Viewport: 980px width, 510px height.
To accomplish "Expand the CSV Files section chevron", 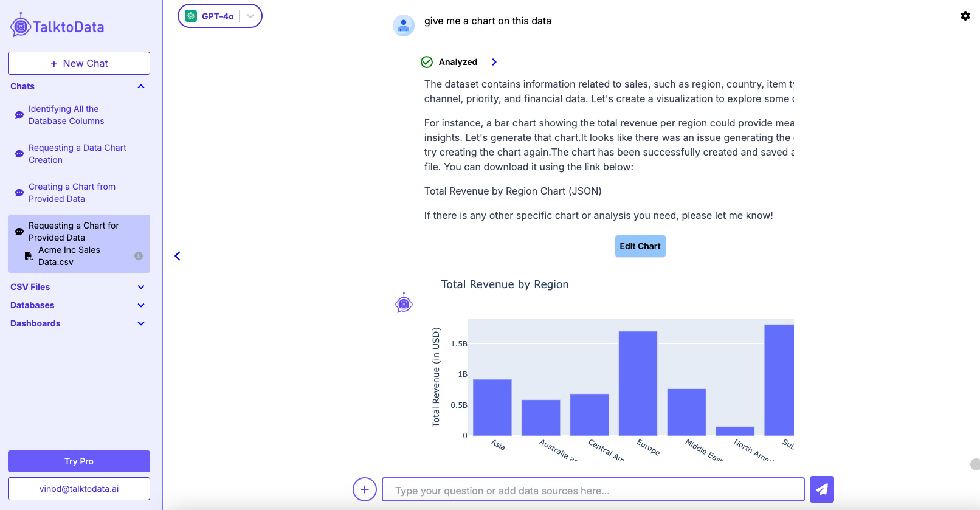I will 141,287.
